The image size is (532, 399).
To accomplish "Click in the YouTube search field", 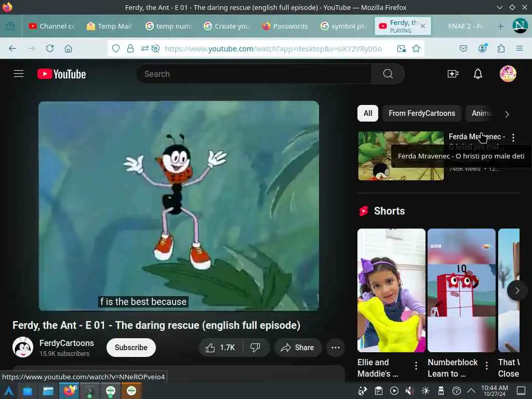I will [254, 74].
